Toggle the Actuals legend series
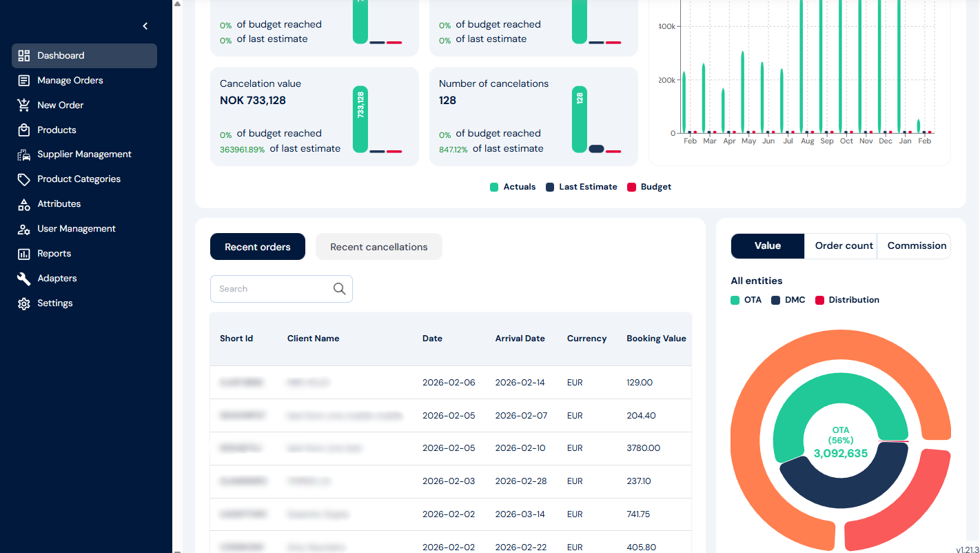Viewport: 980px width, 553px height. (513, 187)
